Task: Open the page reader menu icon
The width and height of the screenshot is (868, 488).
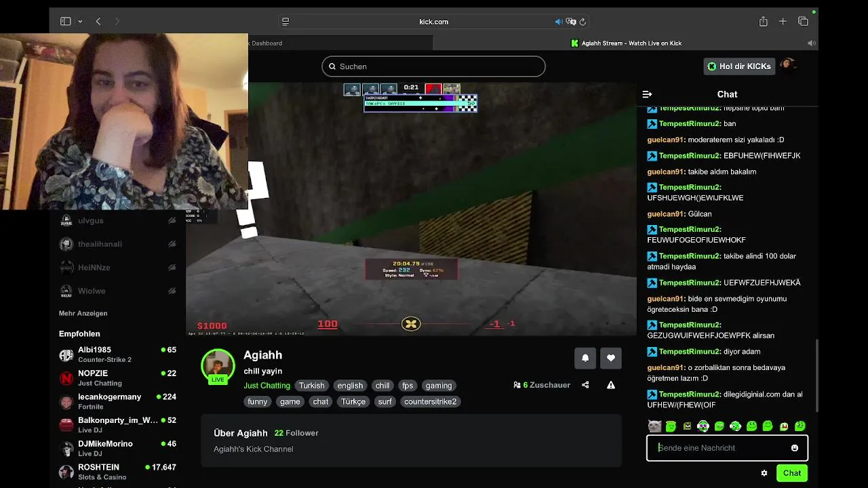Action: point(285,22)
